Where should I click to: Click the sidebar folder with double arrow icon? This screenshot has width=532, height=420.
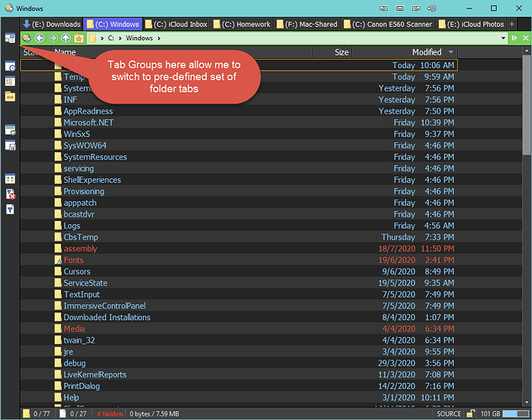pos(10,97)
